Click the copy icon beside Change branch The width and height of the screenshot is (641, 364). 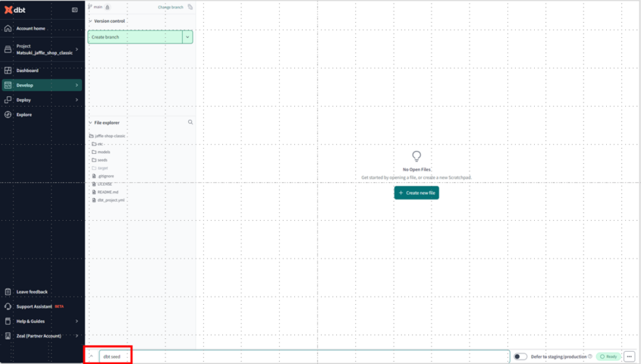190,7
